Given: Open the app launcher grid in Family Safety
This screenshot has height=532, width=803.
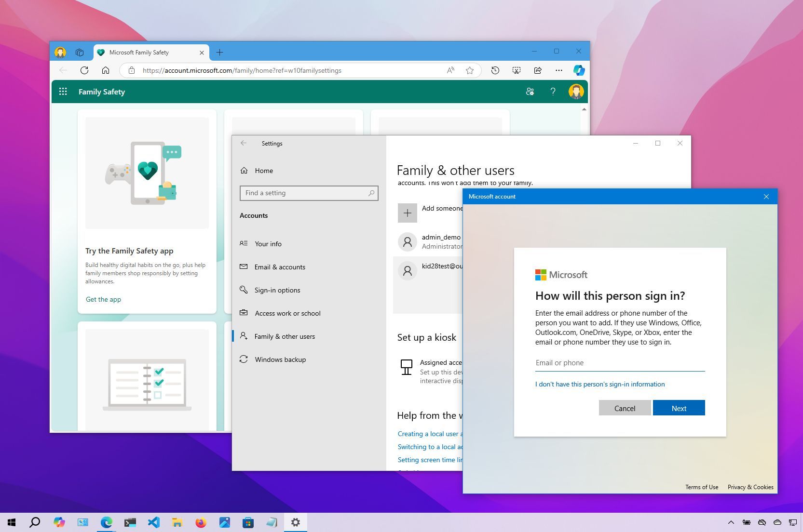Looking at the screenshot, I should (x=63, y=91).
